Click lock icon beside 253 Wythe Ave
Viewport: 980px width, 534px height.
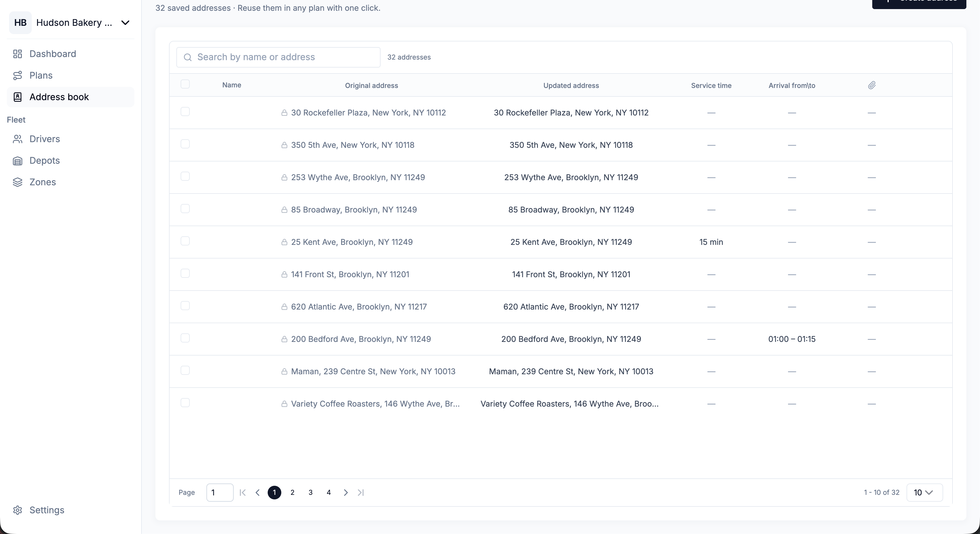click(284, 177)
